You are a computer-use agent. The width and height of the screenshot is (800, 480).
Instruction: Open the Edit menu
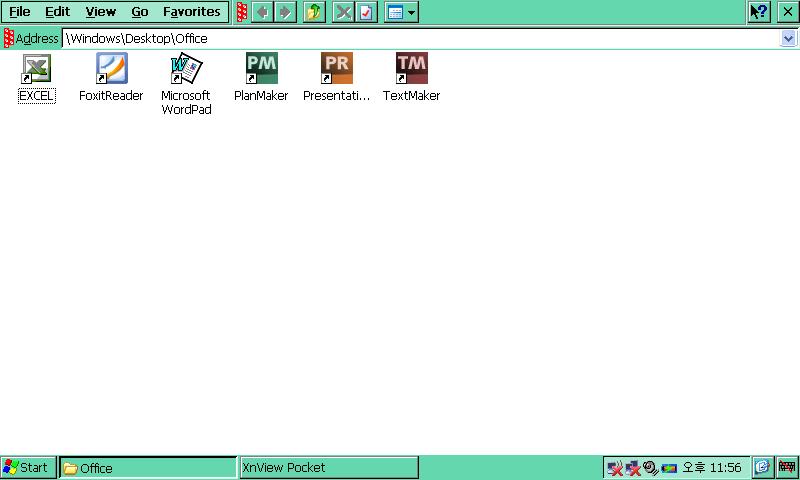tap(57, 12)
